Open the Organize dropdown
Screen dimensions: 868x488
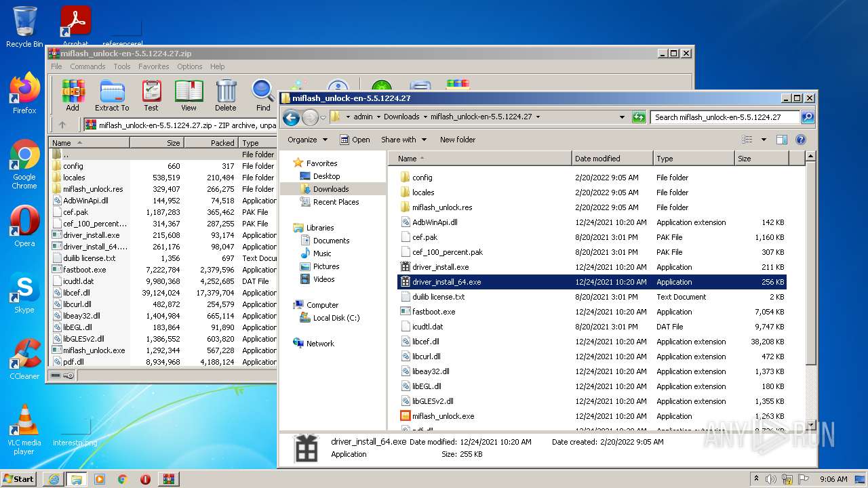[x=307, y=140]
